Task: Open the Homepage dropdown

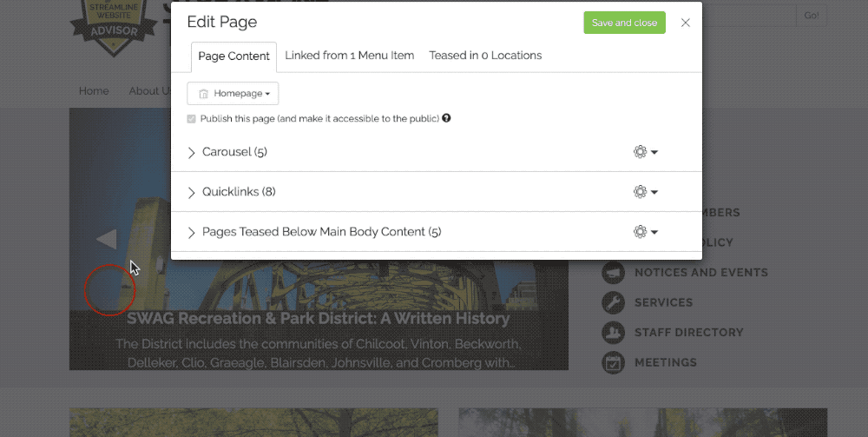Action: click(233, 94)
